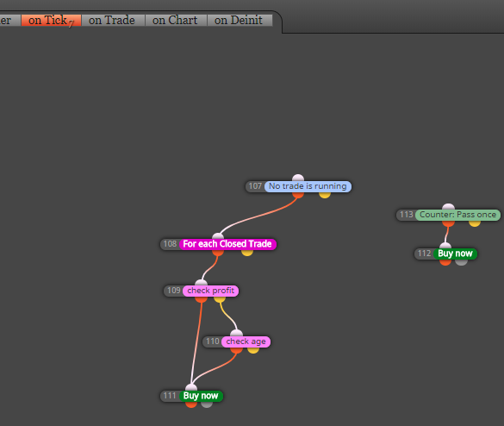Click yellow output of No trade is running

pos(325,195)
